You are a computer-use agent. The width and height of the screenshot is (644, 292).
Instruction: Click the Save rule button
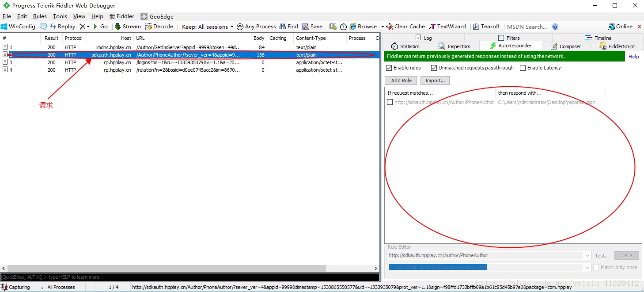coord(627,255)
